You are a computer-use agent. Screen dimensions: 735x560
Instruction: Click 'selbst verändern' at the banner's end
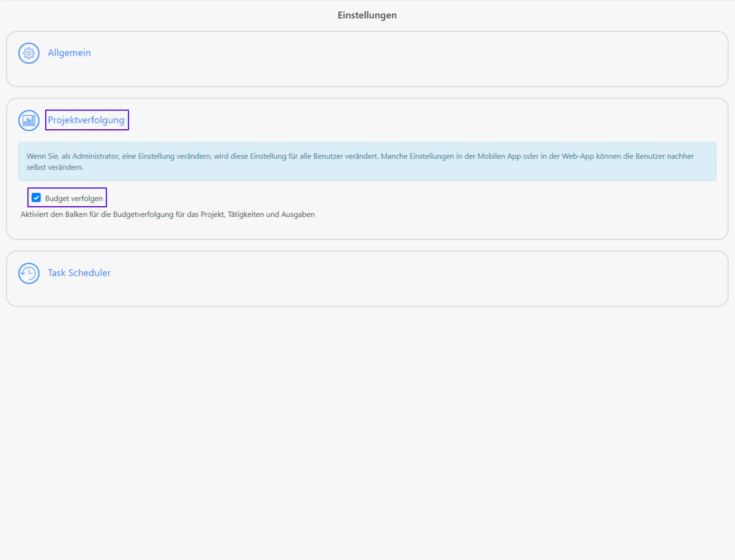[55, 167]
